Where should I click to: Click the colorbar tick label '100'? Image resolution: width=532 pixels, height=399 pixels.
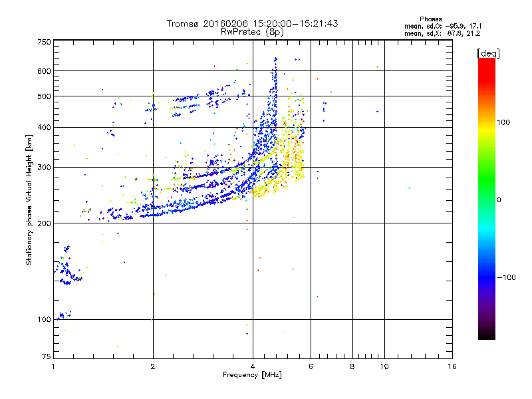(x=503, y=122)
